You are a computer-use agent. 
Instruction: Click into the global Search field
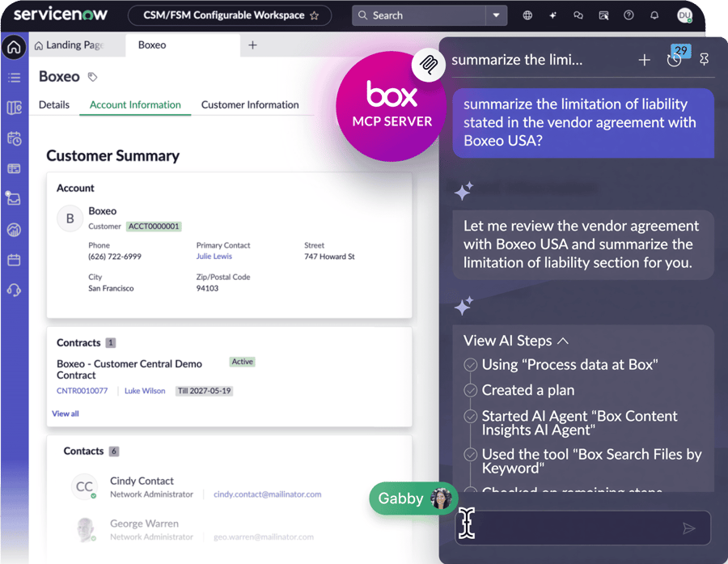click(x=419, y=15)
